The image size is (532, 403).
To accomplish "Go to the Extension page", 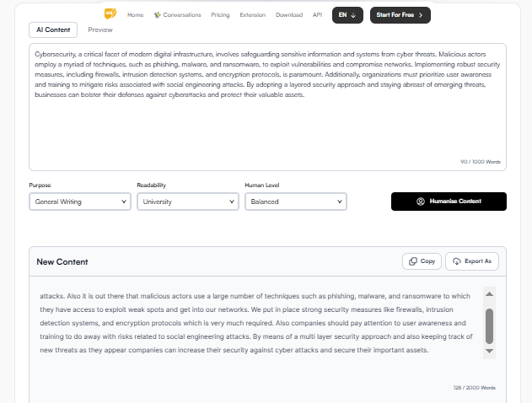I will (252, 15).
